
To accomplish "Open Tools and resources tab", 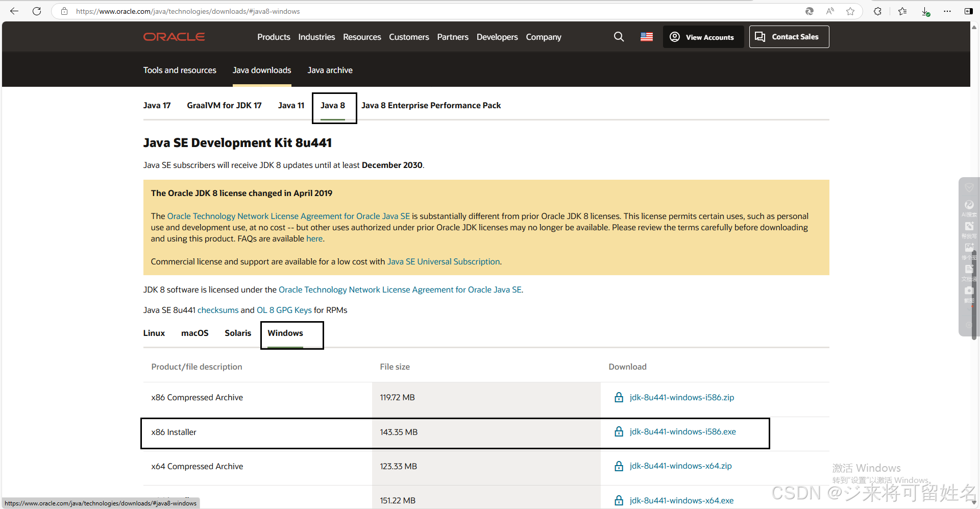I will (x=180, y=70).
